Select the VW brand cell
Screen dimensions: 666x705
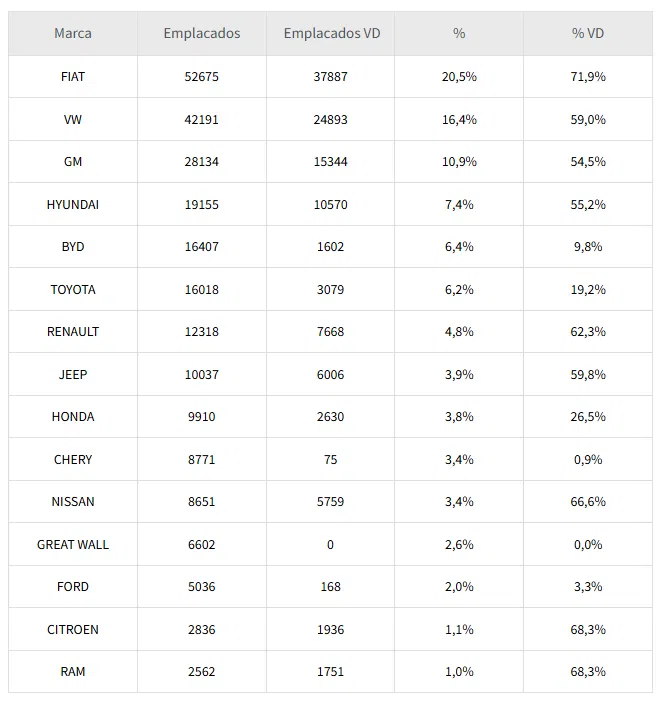73,120
